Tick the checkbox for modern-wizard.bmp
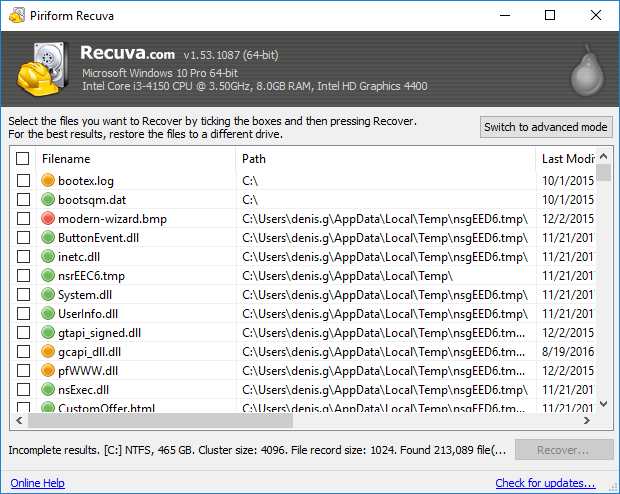This screenshot has height=494, width=620. [23, 218]
